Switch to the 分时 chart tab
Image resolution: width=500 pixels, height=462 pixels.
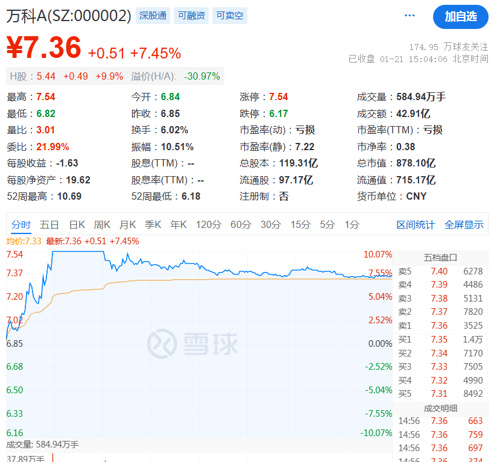[21, 225]
